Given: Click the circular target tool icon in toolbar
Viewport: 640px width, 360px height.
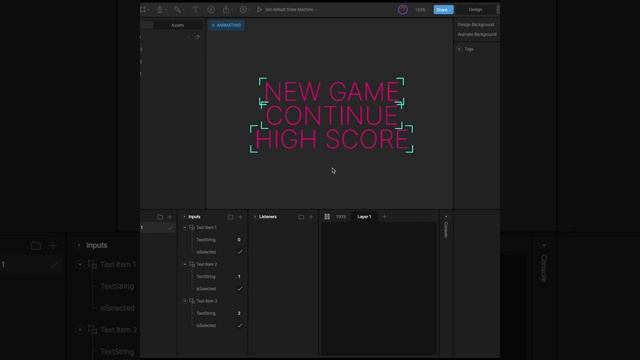Looking at the screenshot, I should click(211, 9).
